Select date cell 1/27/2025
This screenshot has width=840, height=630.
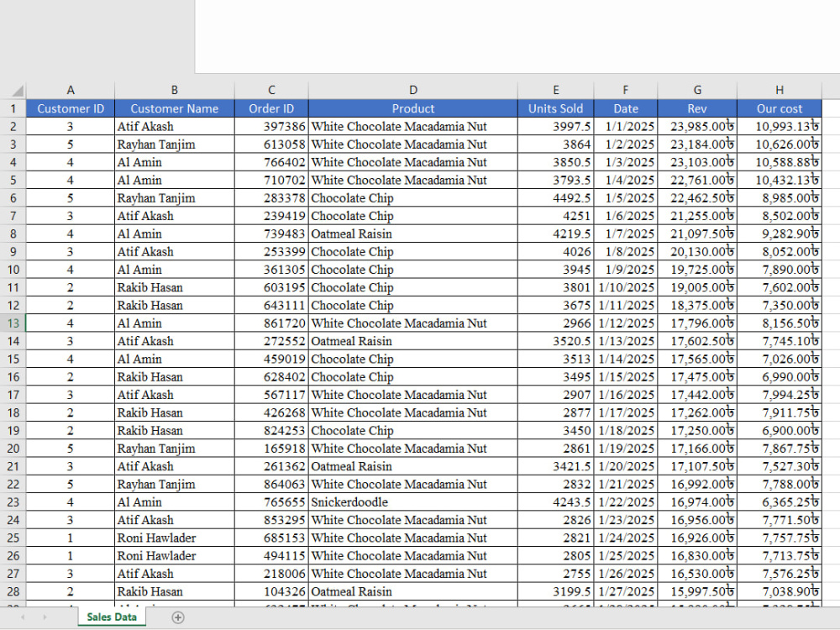tap(625, 592)
